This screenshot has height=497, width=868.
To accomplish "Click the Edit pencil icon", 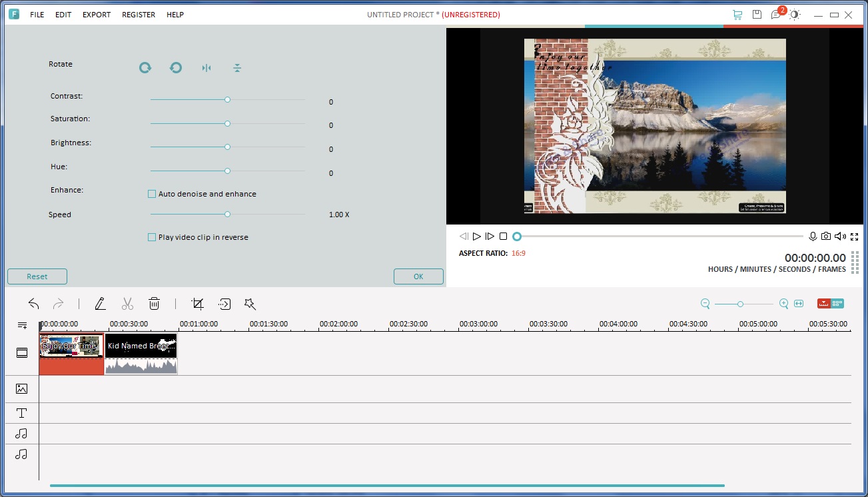I will (101, 303).
